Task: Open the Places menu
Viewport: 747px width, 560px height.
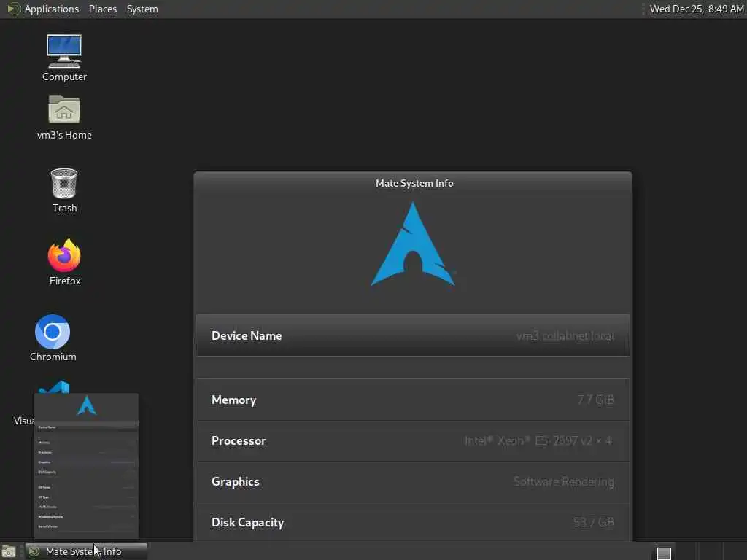Action: 102,9
